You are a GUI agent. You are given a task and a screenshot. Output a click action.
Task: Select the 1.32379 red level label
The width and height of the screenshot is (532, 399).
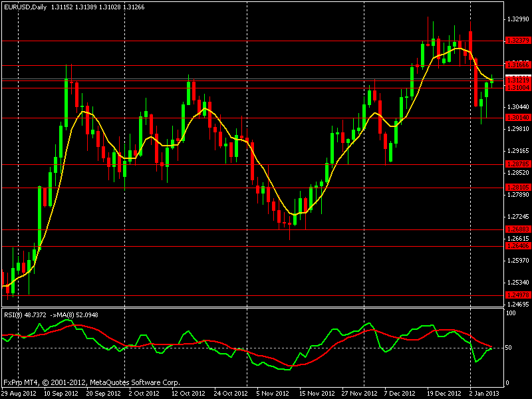click(x=518, y=41)
